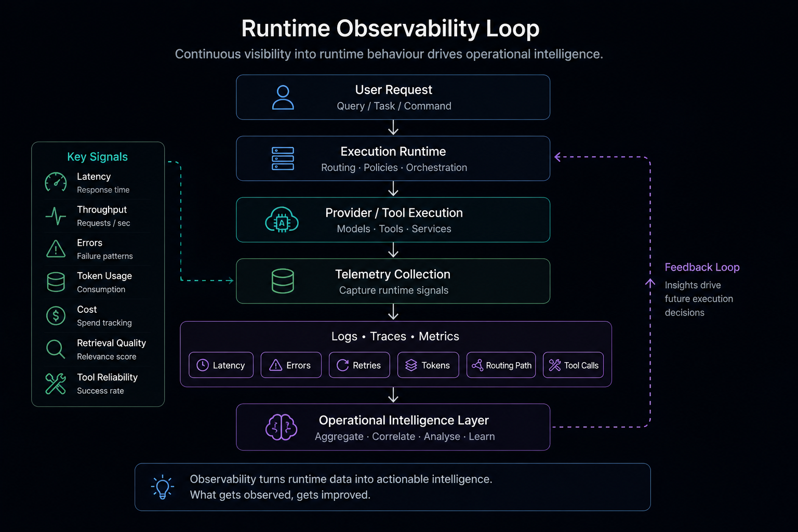
Task: Click the share-nodes icon in Routing Path chip
Action: point(477,365)
